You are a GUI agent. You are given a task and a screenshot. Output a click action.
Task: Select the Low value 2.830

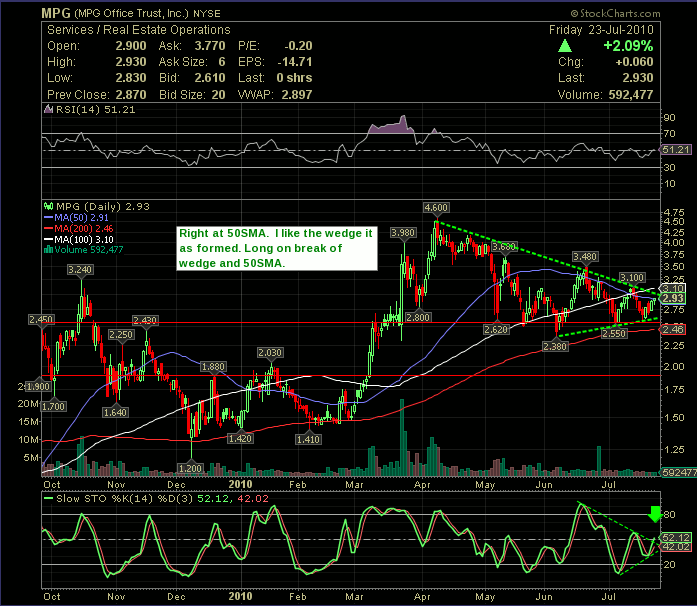pos(131,78)
